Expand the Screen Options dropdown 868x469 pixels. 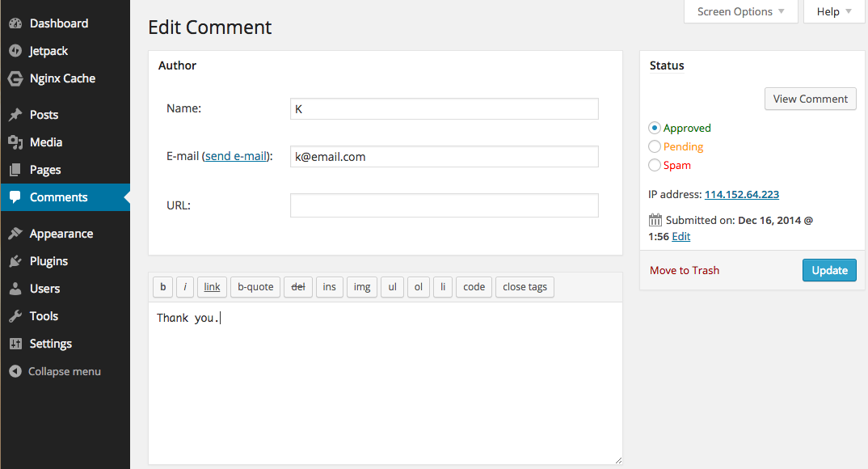coord(740,11)
